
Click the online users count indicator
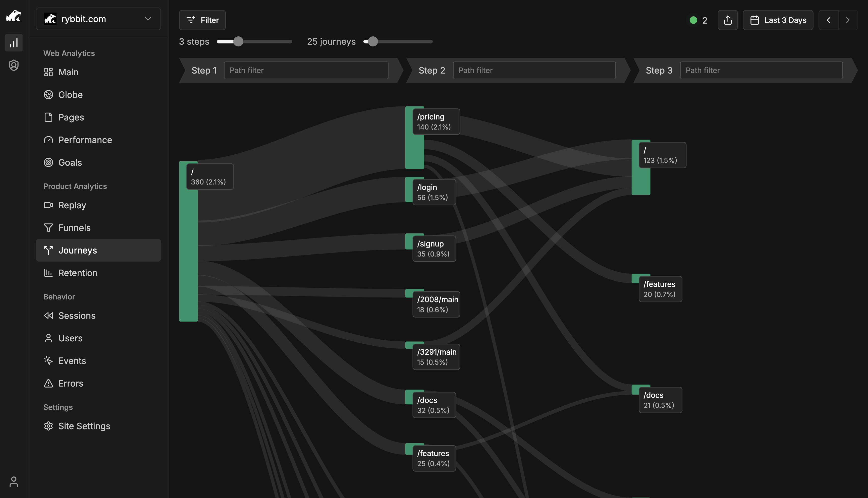pos(698,20)
